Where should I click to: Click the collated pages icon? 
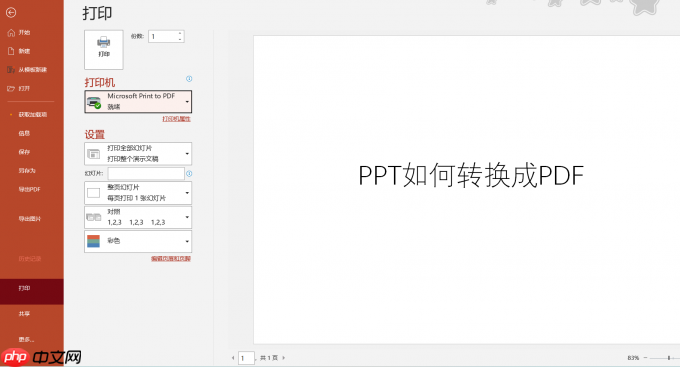[x=94, y=217]
